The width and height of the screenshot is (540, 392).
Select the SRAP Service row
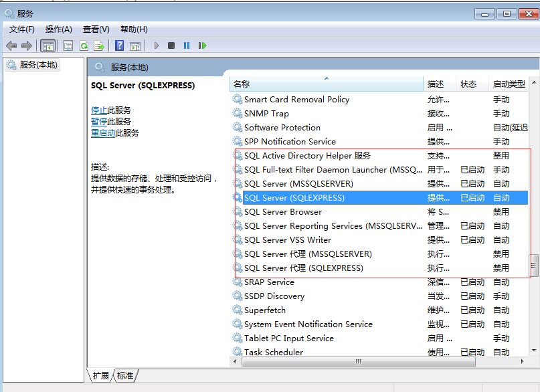[x=379, y=282]
